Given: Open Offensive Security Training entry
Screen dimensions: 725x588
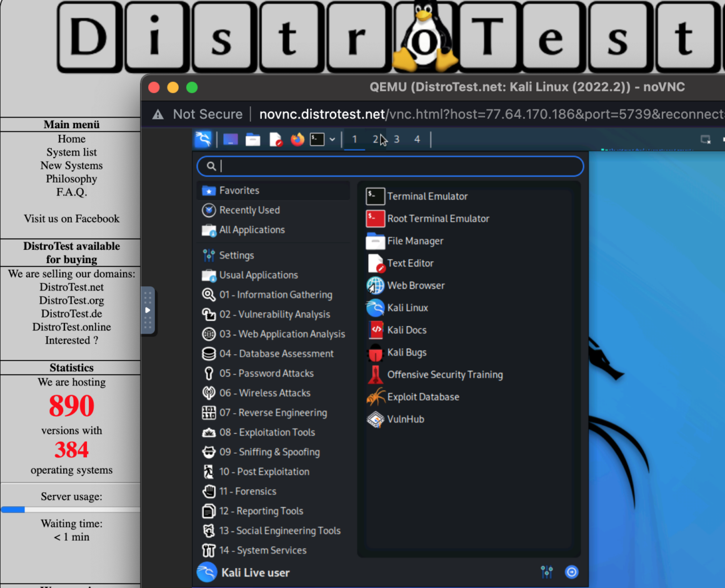Looking at the screenshot, I should coord(468,374).
